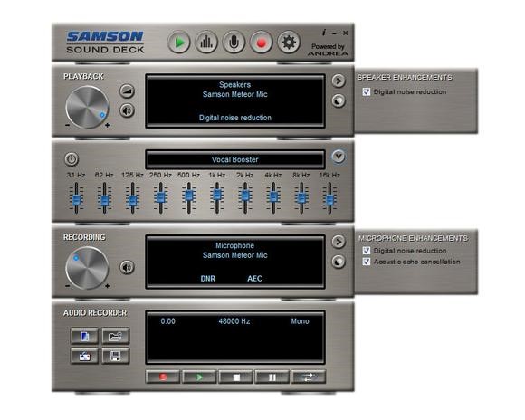Open the equalizer panel bars icon
This screenshot has width=525, height=420.
pyautogui.click(x=206, y=43)
